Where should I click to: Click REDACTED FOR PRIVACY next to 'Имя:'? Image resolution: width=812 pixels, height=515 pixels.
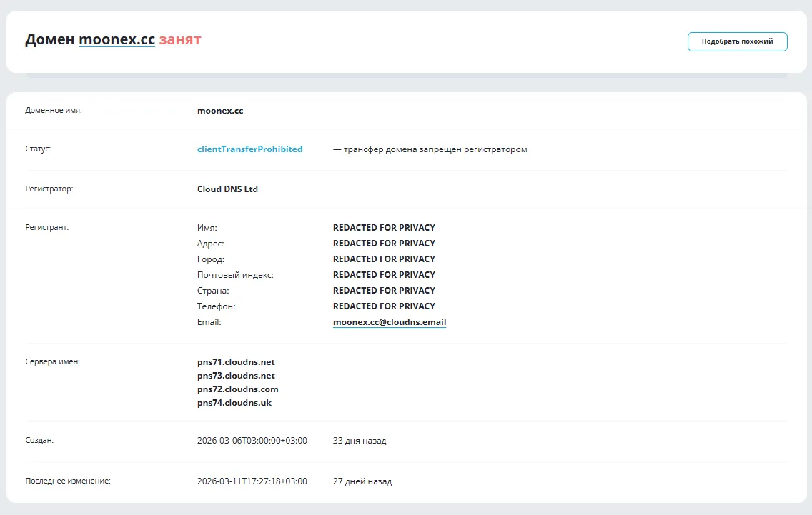tap(384, 228)
